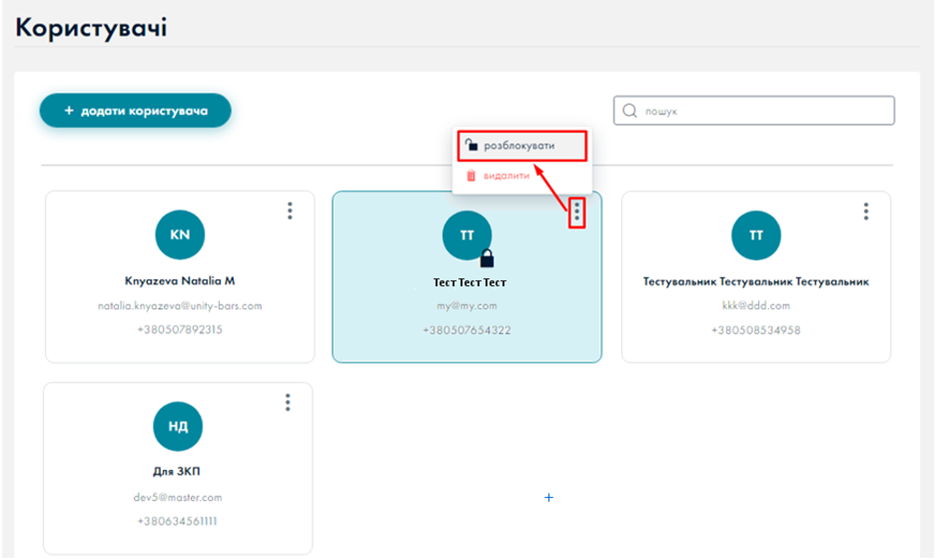Click the KN avatar of Knyazeva Natalia
This screenshot has width=936, height=559.
(180, 235)
